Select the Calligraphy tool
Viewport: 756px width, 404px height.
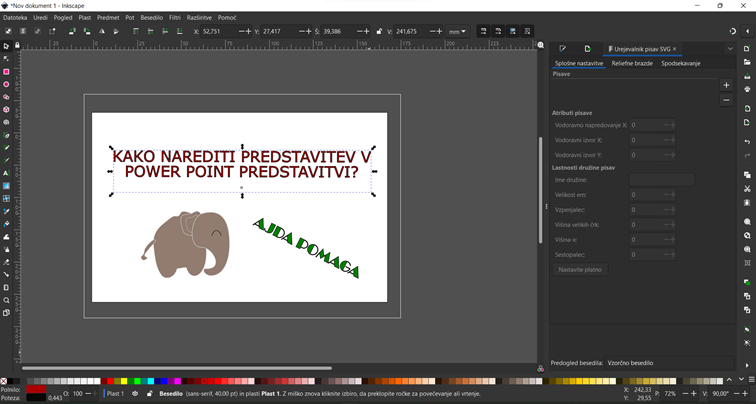click(6, 161)
